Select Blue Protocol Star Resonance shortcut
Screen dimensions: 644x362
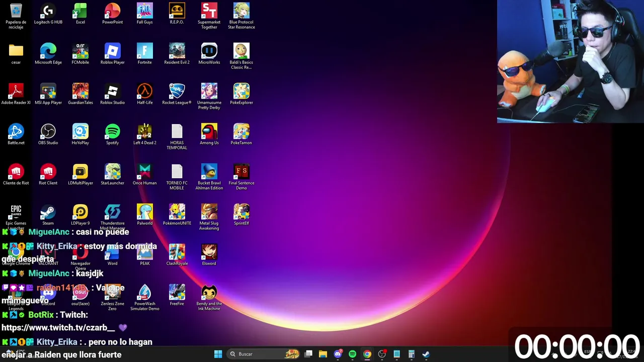(241, 16)
